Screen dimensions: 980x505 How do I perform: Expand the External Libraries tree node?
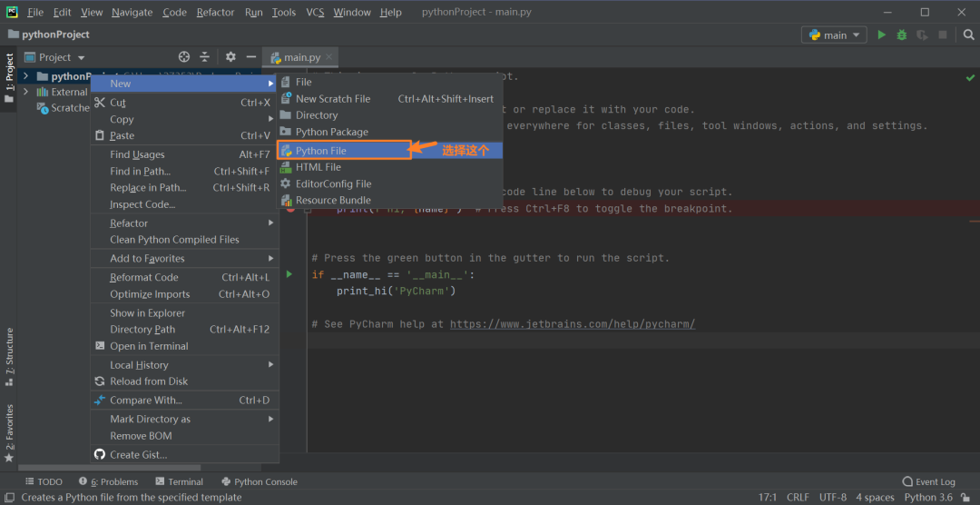[25, 92]
